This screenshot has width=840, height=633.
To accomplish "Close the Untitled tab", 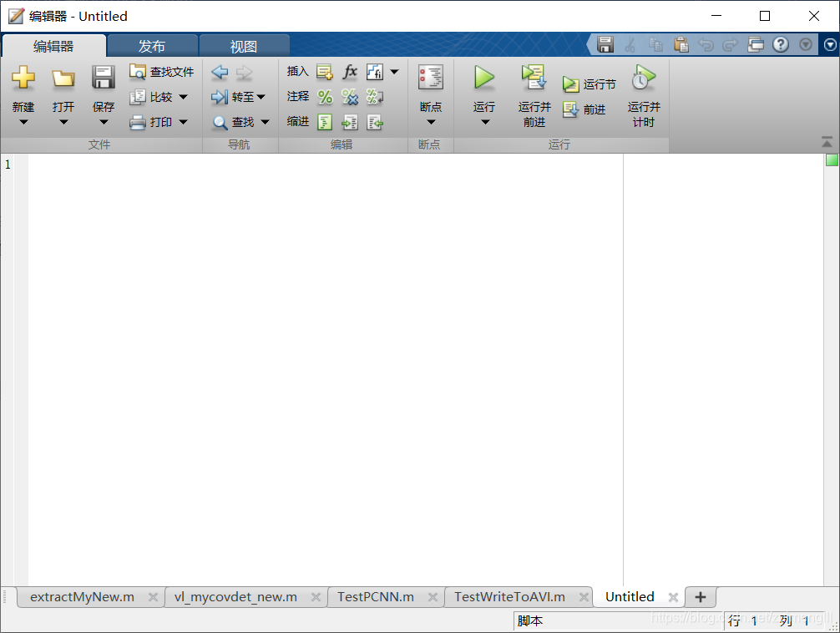I will tap(673, 597).
